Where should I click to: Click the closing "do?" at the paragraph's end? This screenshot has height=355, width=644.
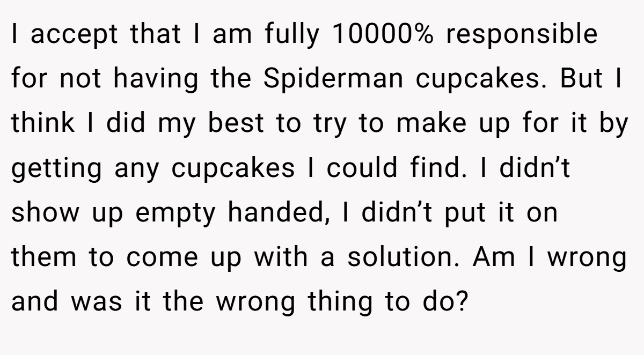[439, 302]
